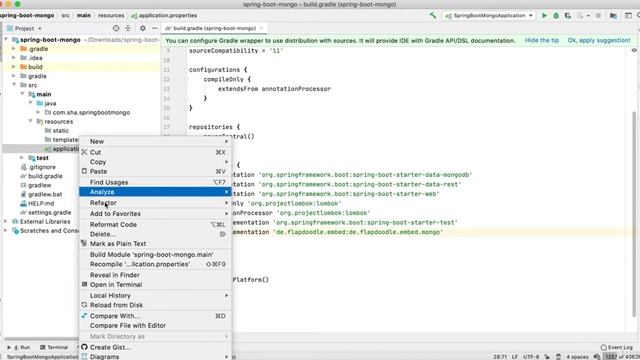Viewport: 640px width, 360px height.
Task: Click the Open in Terminal icon
Action: (84, 284)
